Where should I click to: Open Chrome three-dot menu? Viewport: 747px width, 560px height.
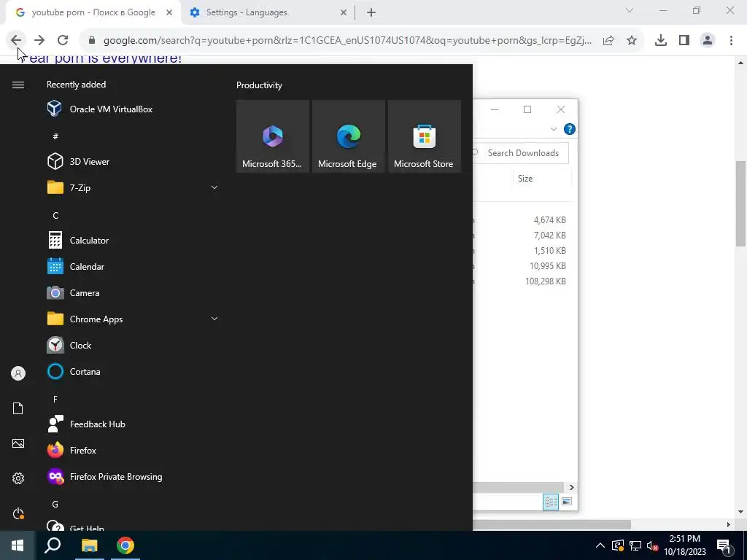coord(731,41)
